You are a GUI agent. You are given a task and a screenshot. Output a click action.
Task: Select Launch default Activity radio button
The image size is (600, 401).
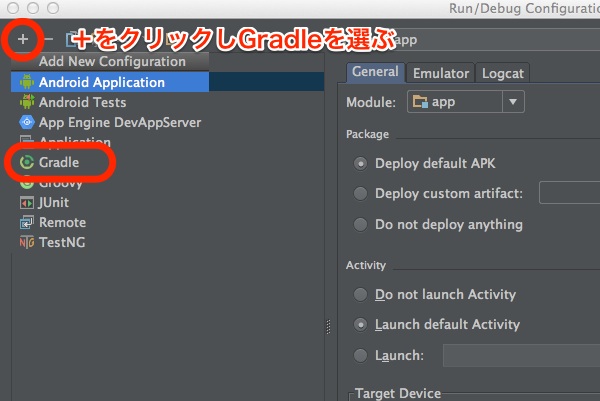coord(360,324)
